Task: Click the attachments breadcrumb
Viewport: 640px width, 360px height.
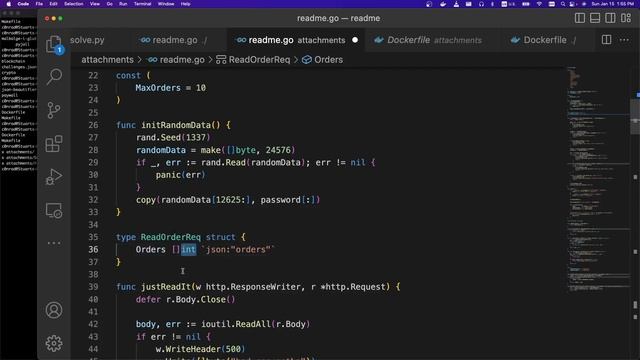Action: (107, 60)
